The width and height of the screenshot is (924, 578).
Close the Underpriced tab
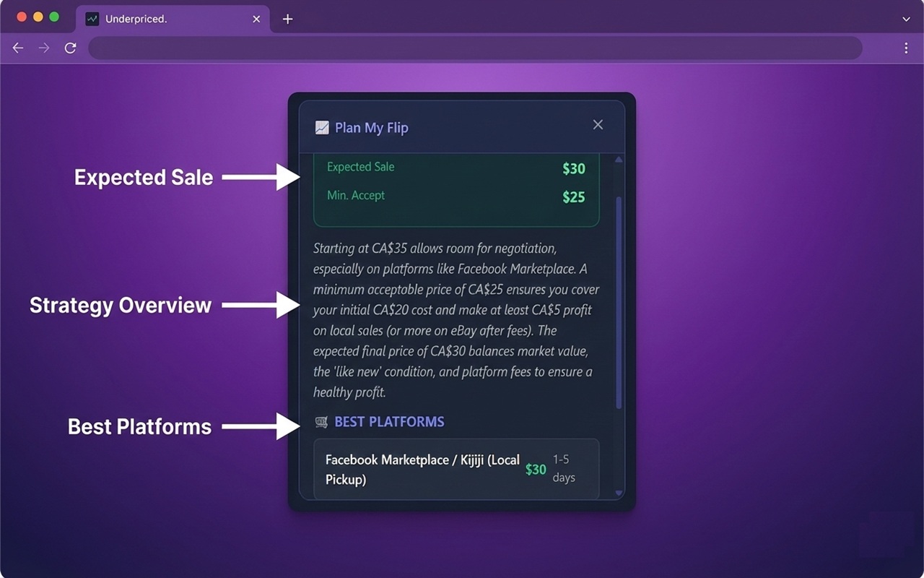point(256,20)
